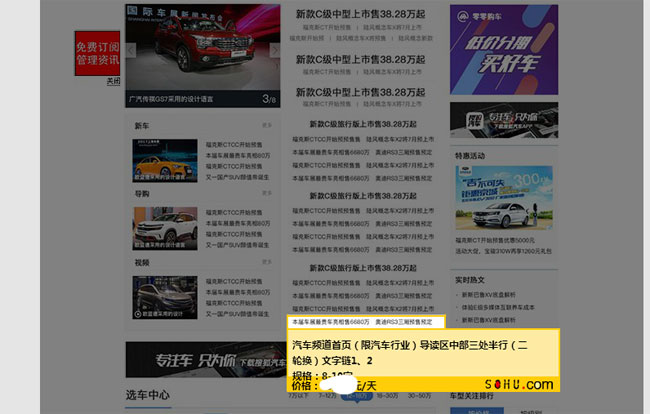This screenshot has height=414, width=650.
Task: Open highlighted text link 本届车展最贵车亮相6680万
Action: click(330, 322)
